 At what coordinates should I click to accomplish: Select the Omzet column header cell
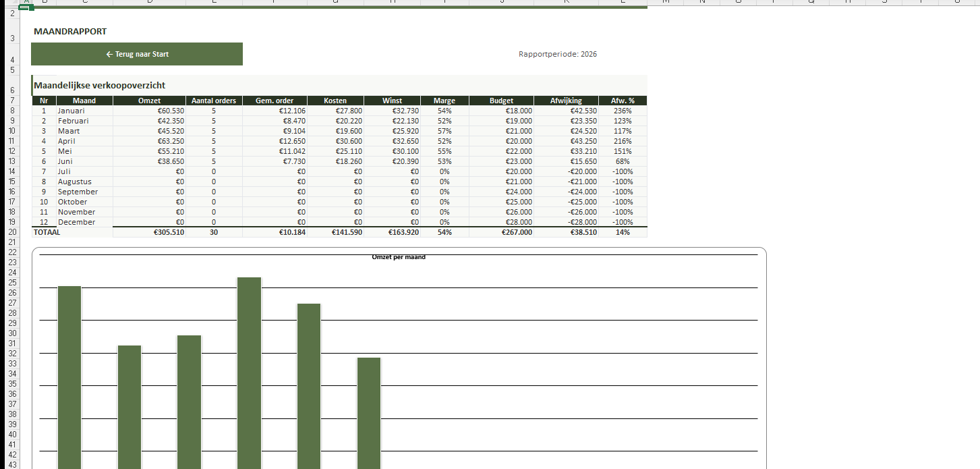[x=149, y=101]
